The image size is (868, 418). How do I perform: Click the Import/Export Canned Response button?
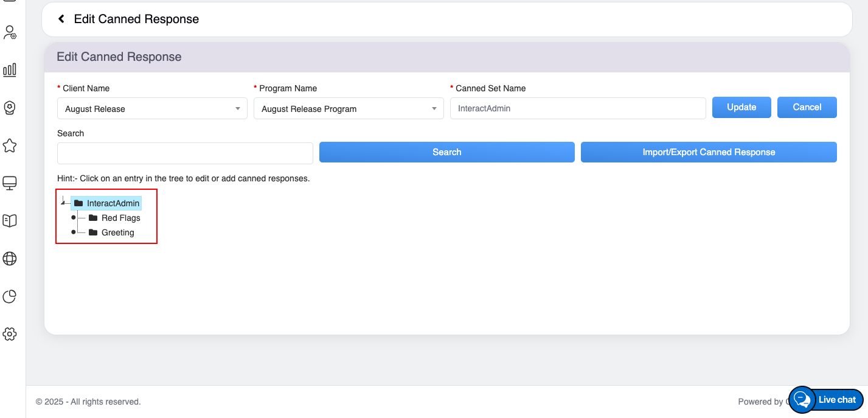709,152
